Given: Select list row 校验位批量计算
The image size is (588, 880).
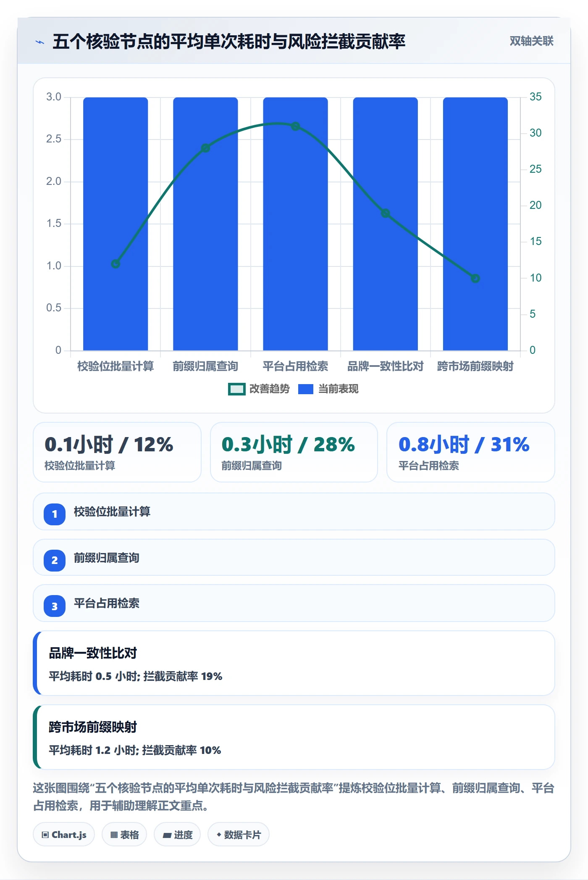Looking at the screenshot, I should (x=294, y=512).
